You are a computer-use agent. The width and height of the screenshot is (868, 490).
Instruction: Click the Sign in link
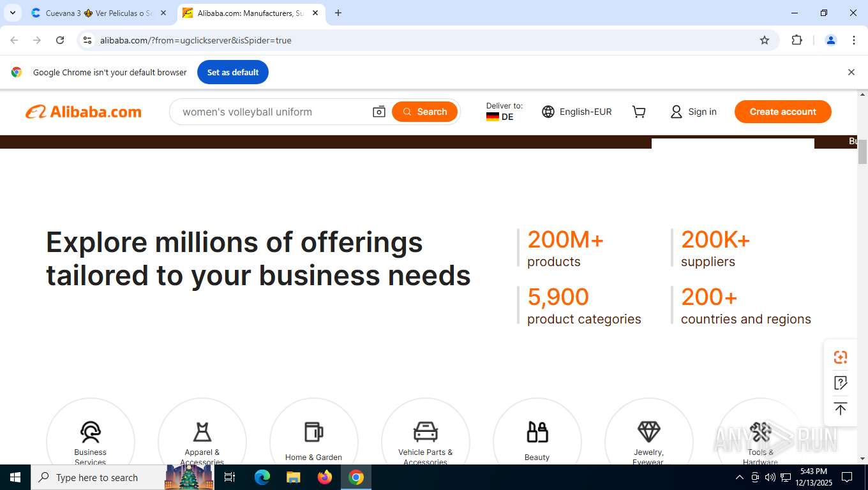[x=693, y=112]
